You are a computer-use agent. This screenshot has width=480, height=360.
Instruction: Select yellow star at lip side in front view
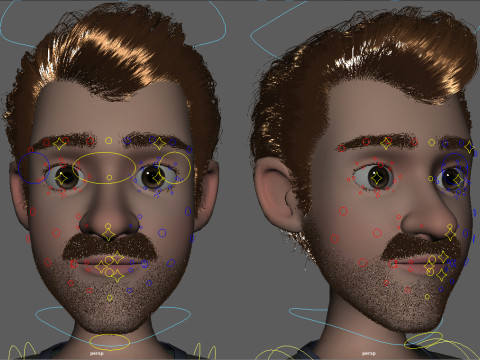pos(101,267)
